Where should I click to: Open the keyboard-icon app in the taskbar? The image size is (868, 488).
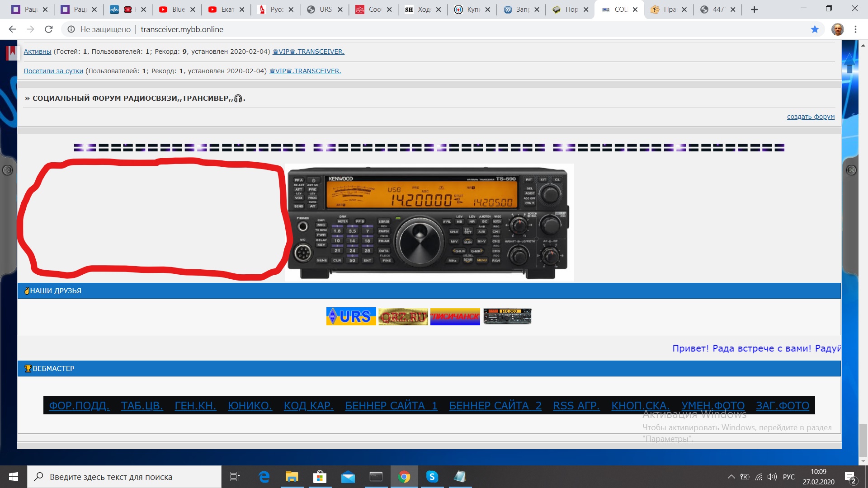coord(376,477)
